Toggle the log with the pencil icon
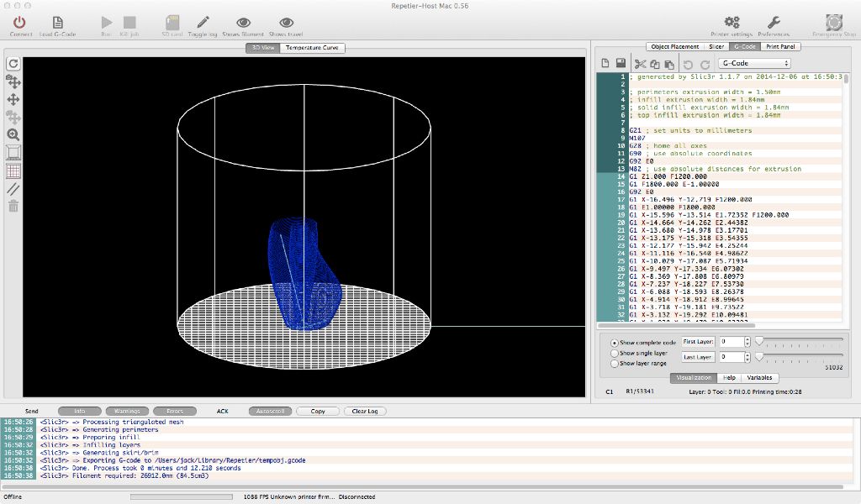The image size is (861, 504). 203,23
